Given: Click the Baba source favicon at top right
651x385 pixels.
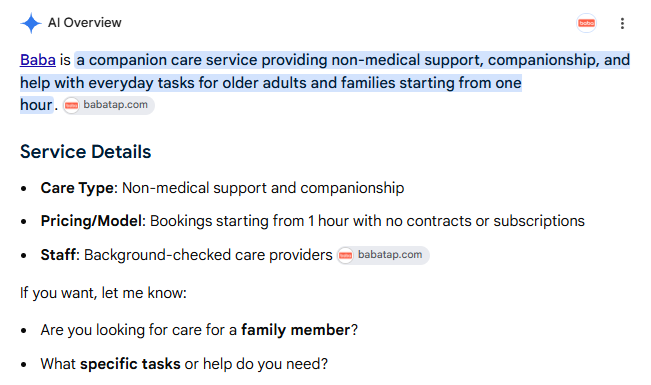Looking at the screenshot, I should pyautogui.click(x=586, y=23).
